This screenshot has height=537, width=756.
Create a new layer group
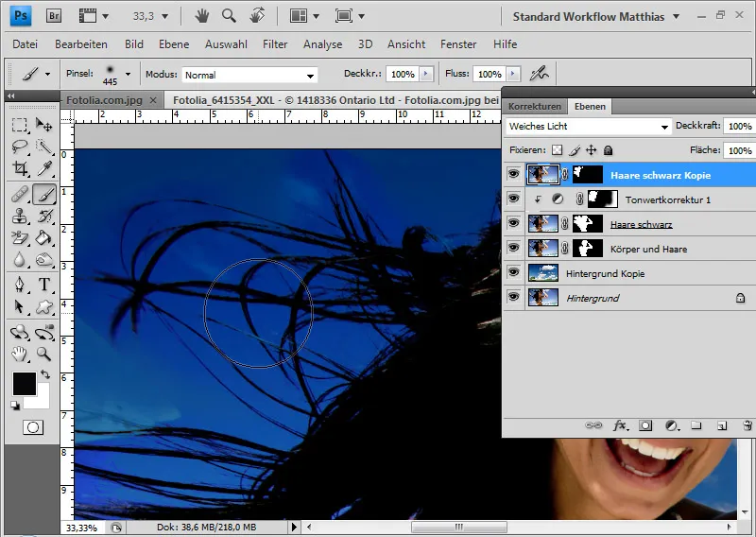[x=696, y=425]
